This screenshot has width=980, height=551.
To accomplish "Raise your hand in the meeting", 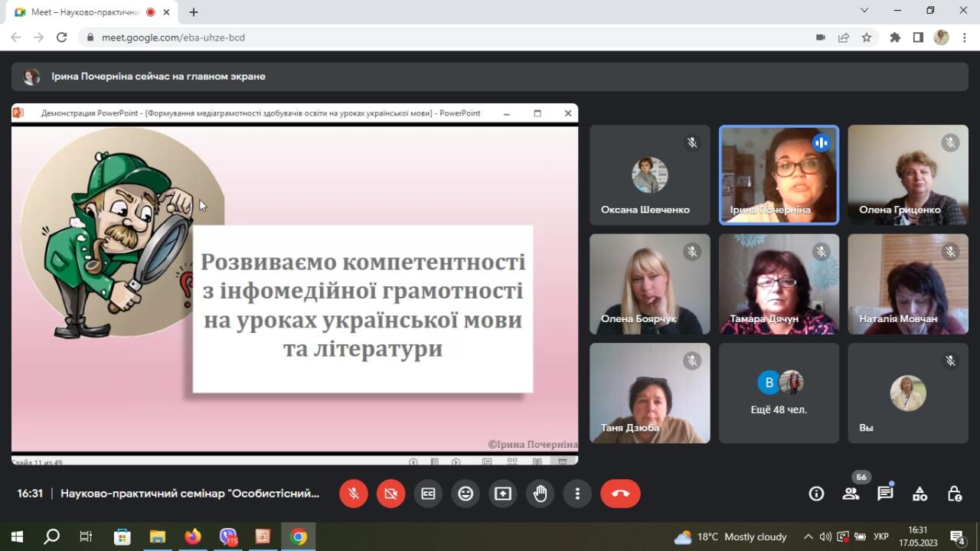I will click(541, 494).
